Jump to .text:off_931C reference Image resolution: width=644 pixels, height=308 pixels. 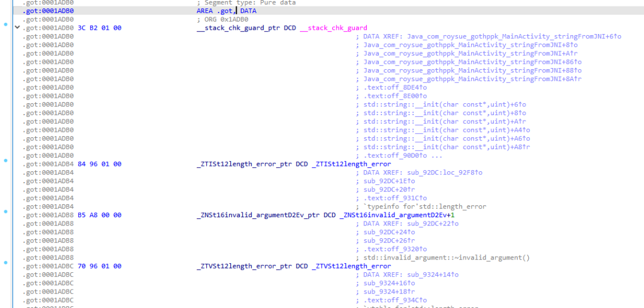click(395, 198)
